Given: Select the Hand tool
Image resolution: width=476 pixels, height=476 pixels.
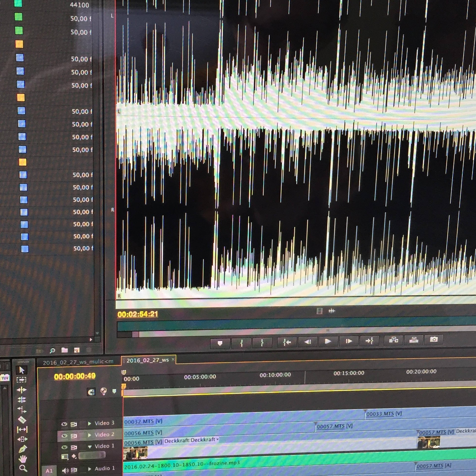Looking at the screenshot, I should coord(23,459).
